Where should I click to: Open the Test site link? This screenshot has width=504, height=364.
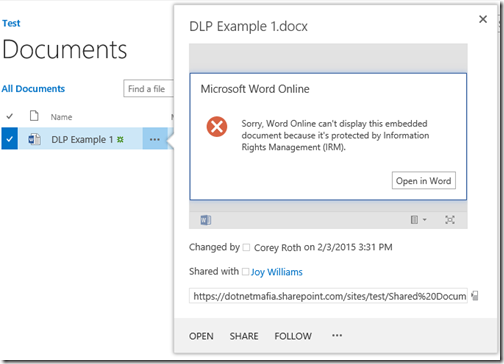coord(11,23)
